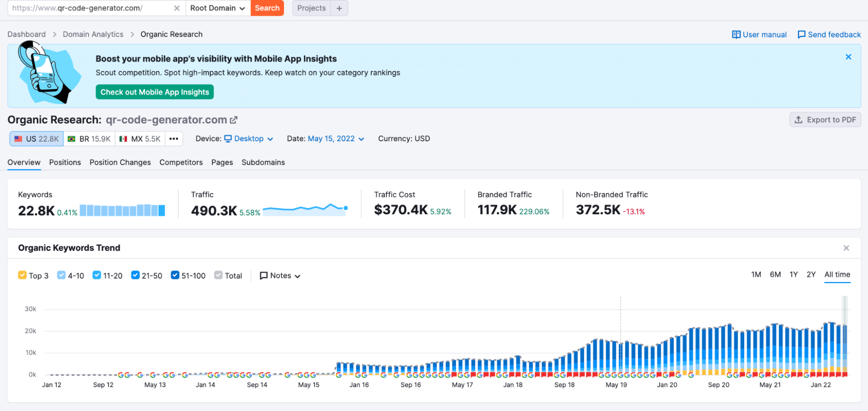This screenshot has width=868, height=411.
Task: Select the Overview tab
Action: [x=24, y=162]
